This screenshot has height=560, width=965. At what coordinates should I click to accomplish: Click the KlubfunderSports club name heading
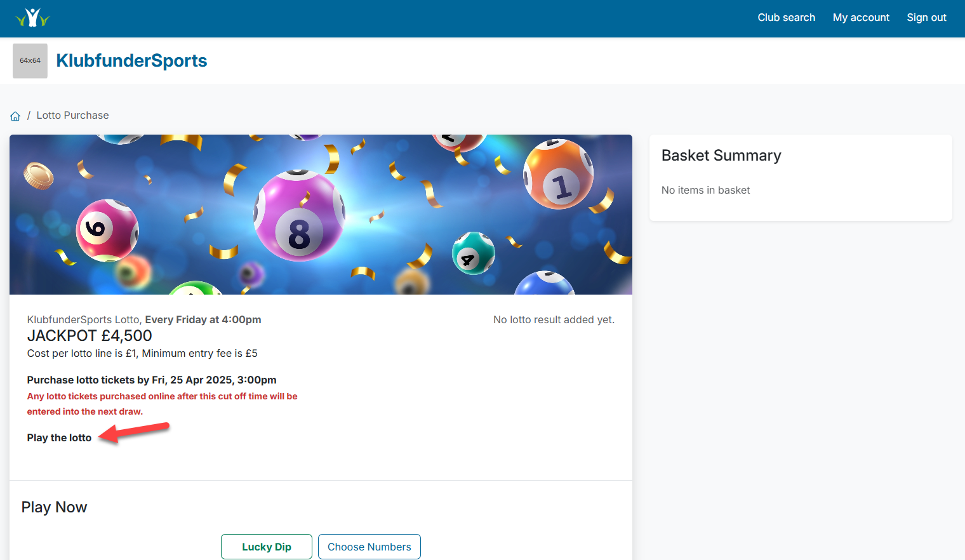click(131, 61)
